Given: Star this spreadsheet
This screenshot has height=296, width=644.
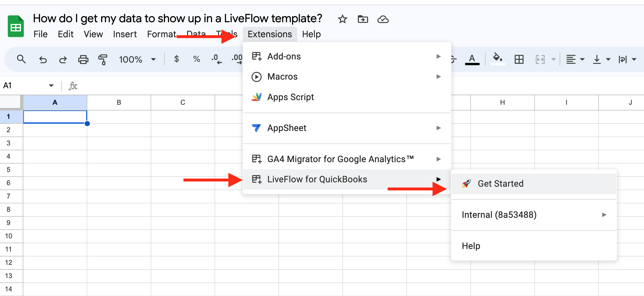Looking at the screenshot, I should pyautogui.click(x=342, y=19).
